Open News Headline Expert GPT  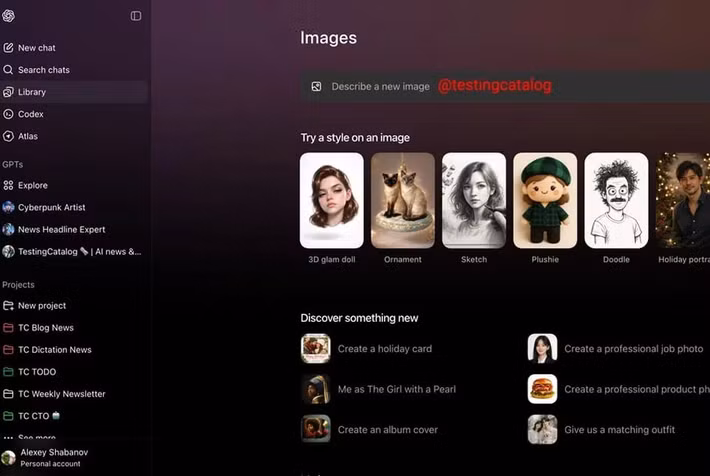(61, 229)
